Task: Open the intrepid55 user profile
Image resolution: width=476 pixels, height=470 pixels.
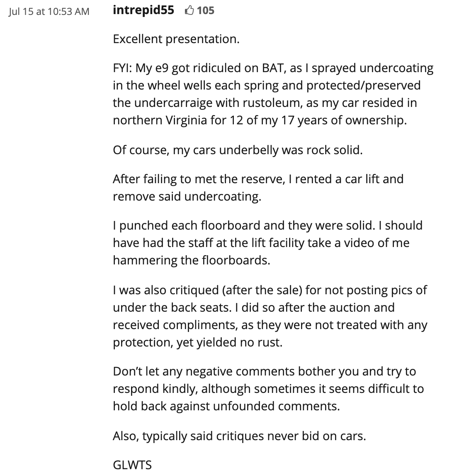Action: pos(143,10)
